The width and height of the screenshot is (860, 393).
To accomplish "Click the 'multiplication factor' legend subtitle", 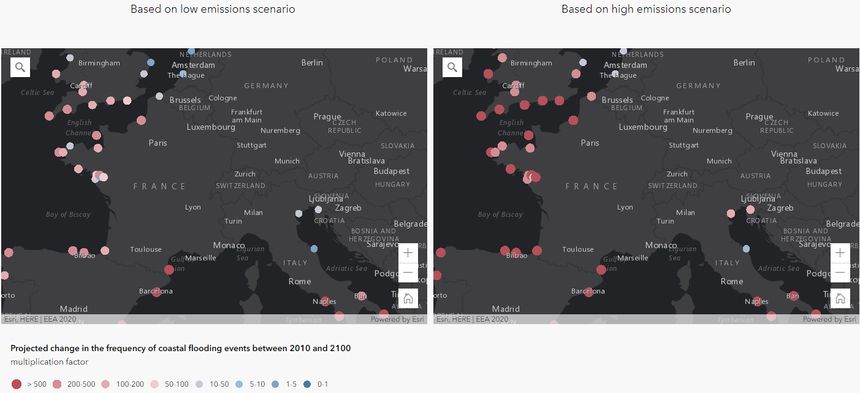I will point(49,362).
